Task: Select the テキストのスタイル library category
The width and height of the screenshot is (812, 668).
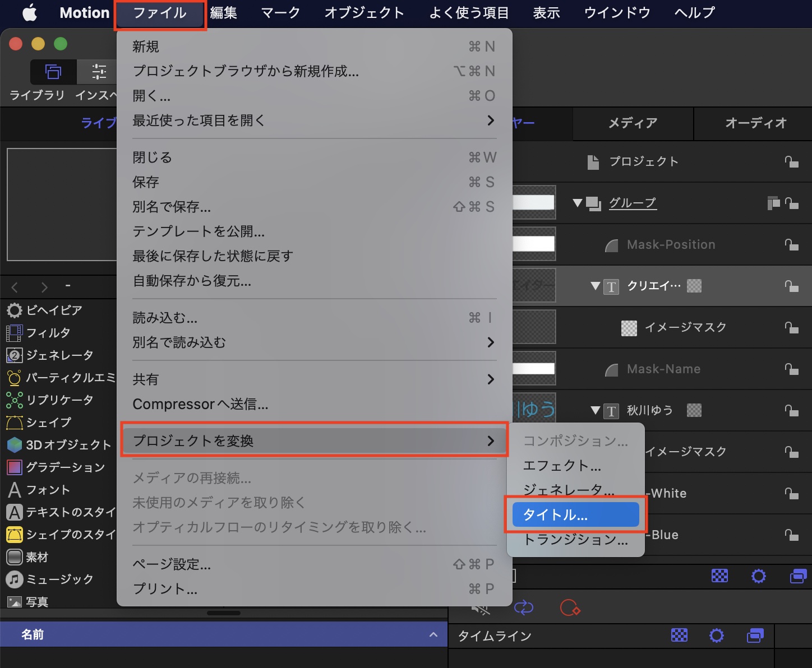Action: coord(58,512)
